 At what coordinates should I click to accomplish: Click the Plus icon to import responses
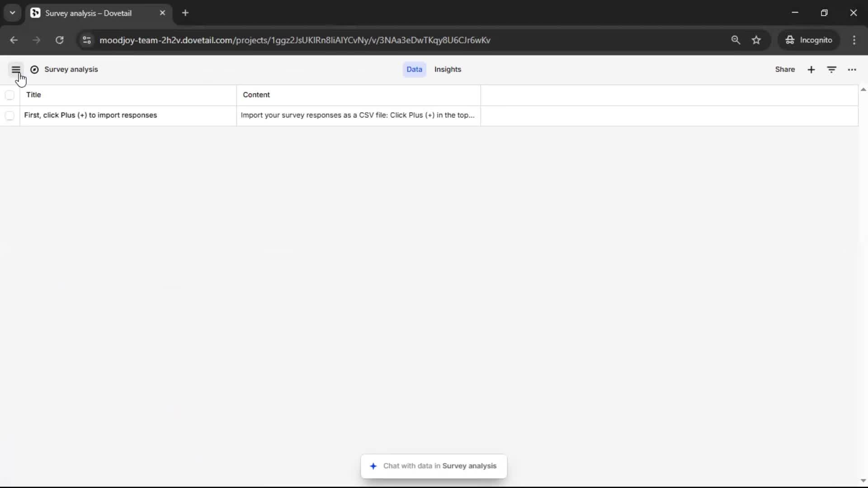(x=811, y=70)
